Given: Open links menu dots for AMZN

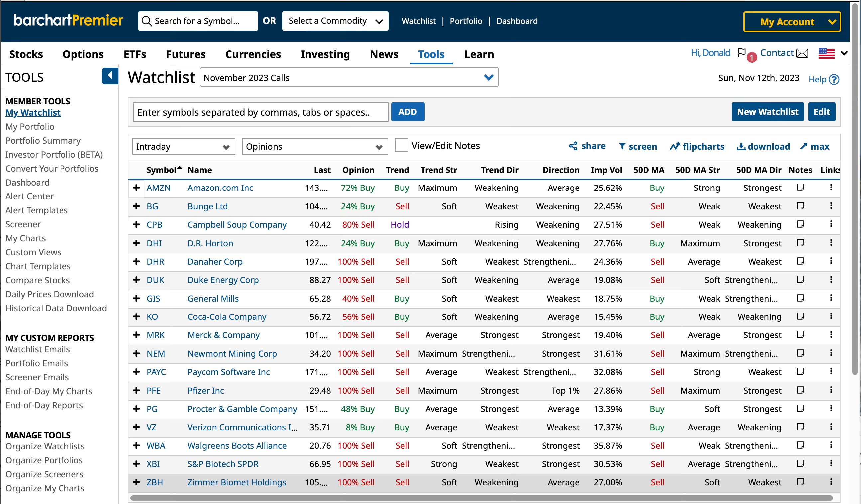Looking at the screenshot, I should pos(831,187).
